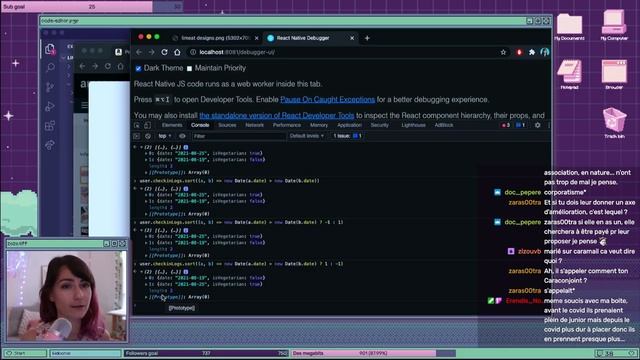The height and width of the screenshot is (360, 640).
Task: Switch to the Network tab in DevTools
Action: tap(254, 125)
